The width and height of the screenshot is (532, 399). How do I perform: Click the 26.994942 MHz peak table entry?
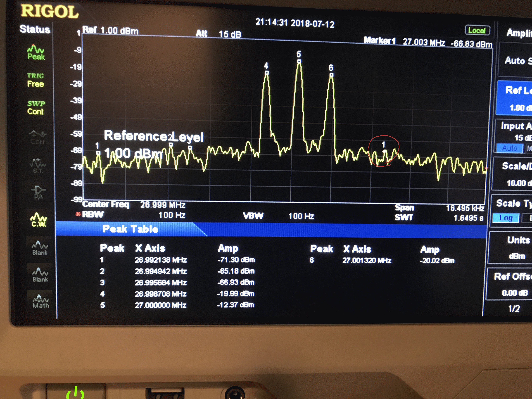click(x=161, y=271)
